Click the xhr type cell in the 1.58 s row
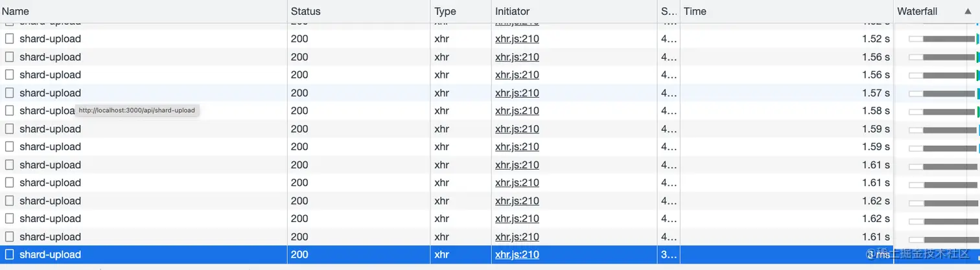 441,111
